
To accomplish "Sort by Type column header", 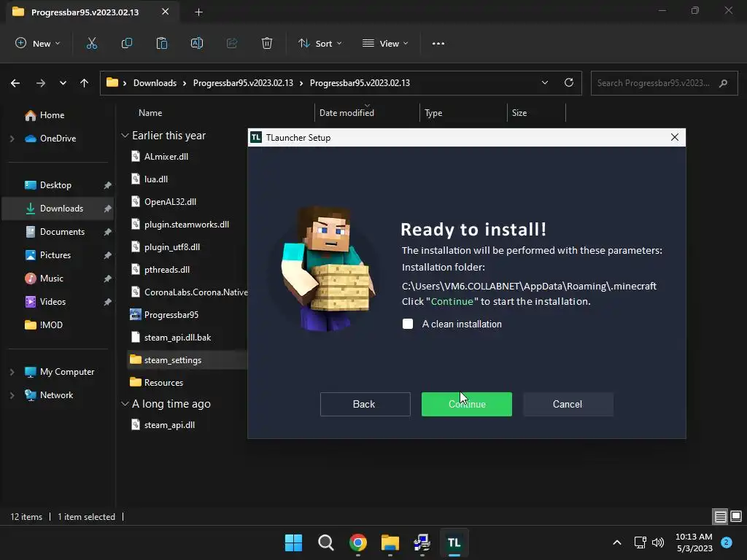I will tap(433, 113).
